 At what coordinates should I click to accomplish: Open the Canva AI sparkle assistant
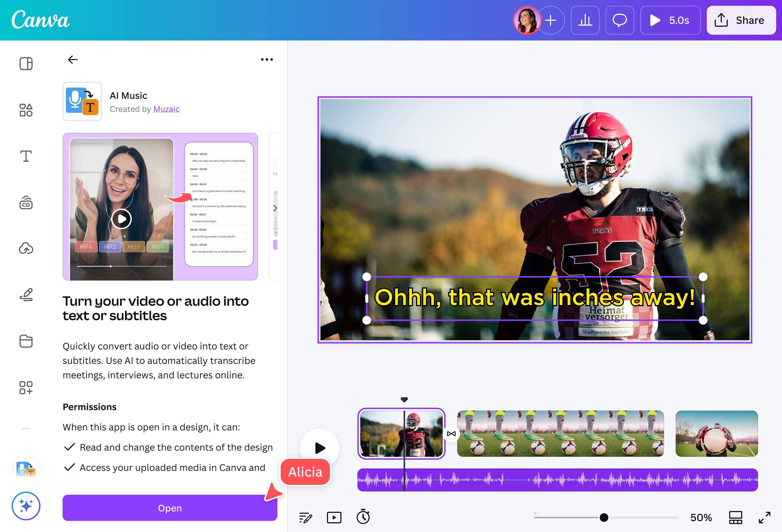point(25,506)
